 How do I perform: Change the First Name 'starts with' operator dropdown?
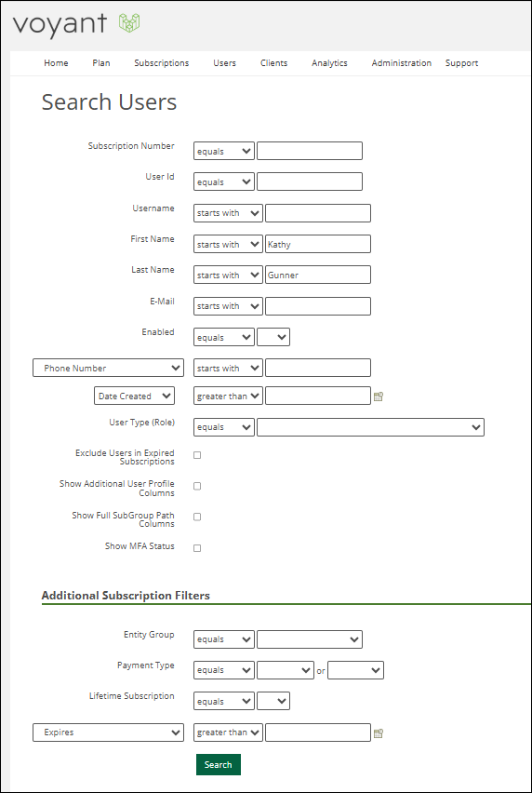228,244
